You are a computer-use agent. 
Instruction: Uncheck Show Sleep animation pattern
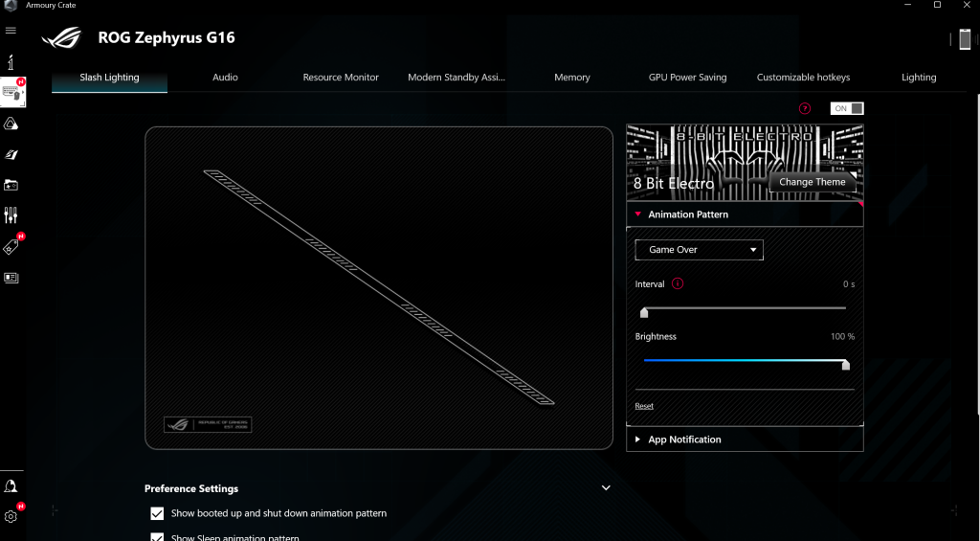[158, 537]
